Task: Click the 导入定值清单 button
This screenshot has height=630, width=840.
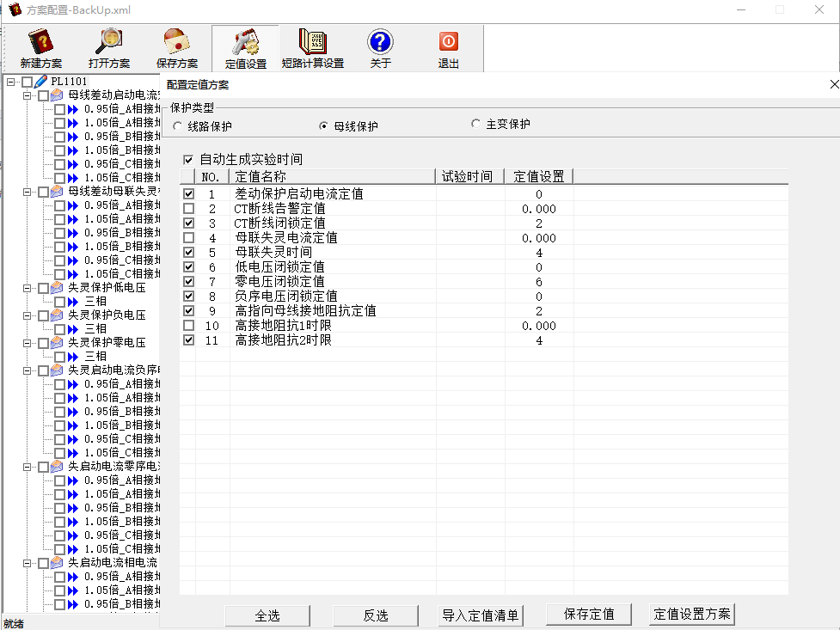Action: pos(481,615)
